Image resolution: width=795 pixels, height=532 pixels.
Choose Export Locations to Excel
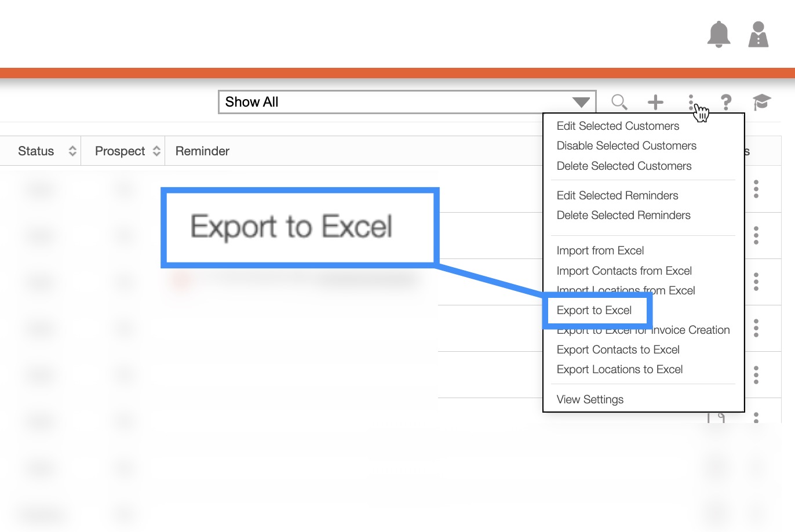(x=619, y=370)
